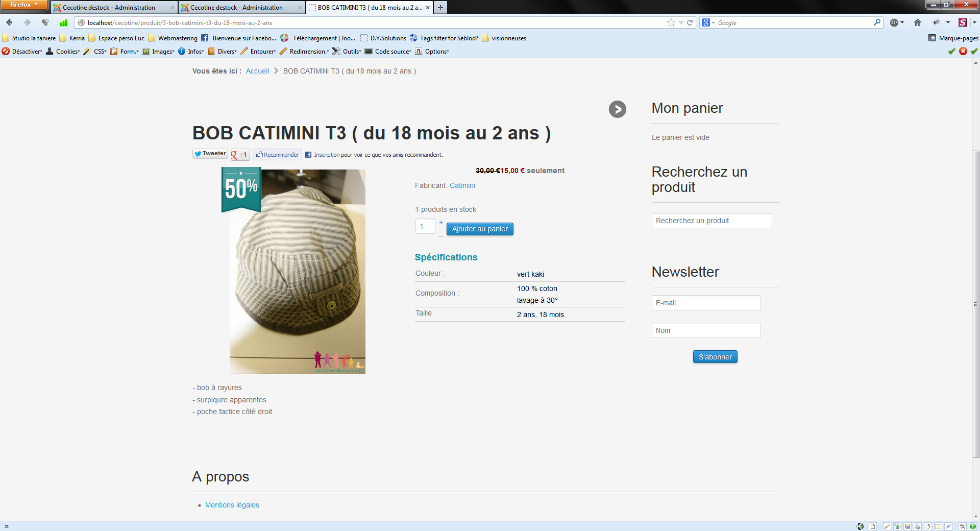Click the spider extension icon in toolbar
This screenshot has width=980, height=531.
click(936, 22)
